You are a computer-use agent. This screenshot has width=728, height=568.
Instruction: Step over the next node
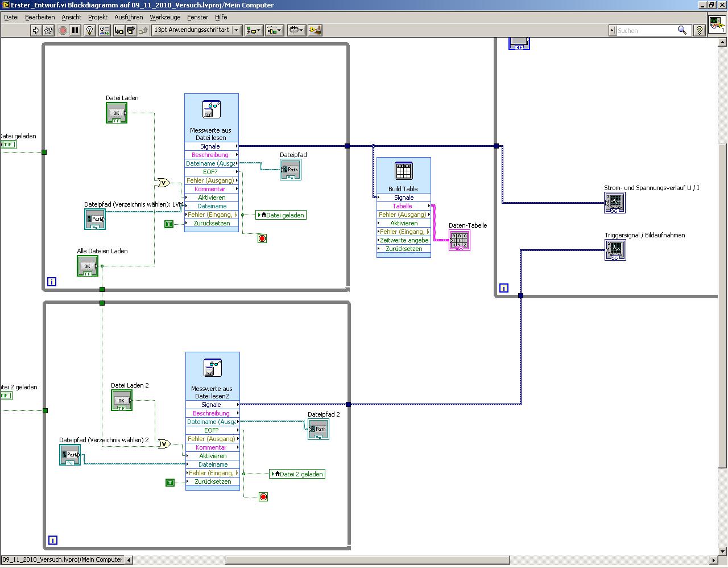[x=131, y=30]
